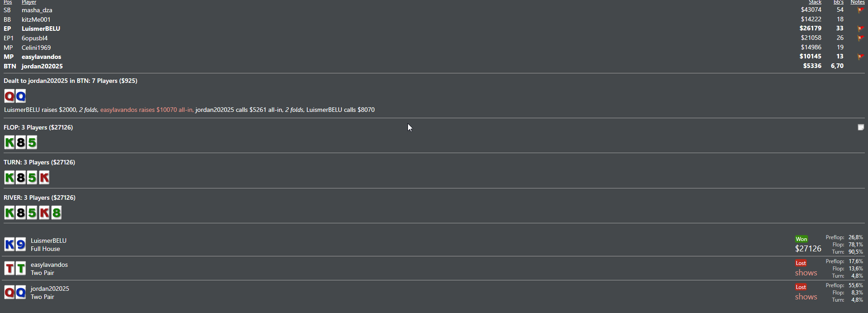Click jordan202025's dealt QQ cards
Screen dimensions: 868x313
(x=15, y=96)
